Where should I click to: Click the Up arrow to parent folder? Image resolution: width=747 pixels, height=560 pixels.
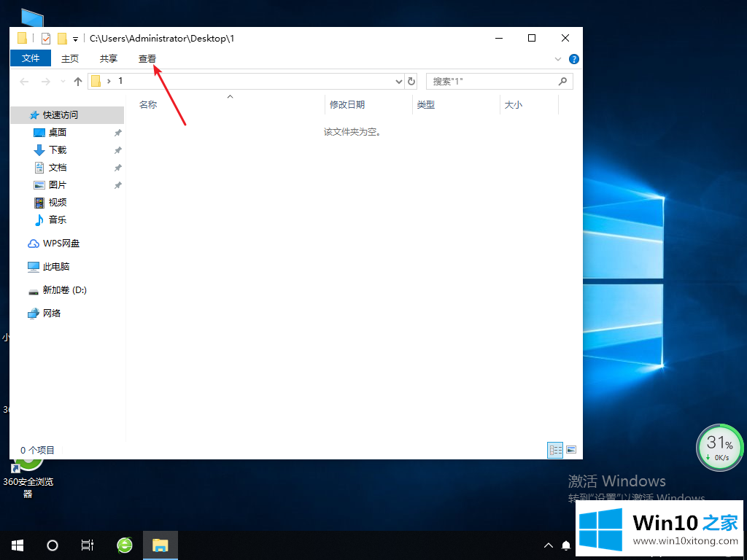(x=78, y=82)
